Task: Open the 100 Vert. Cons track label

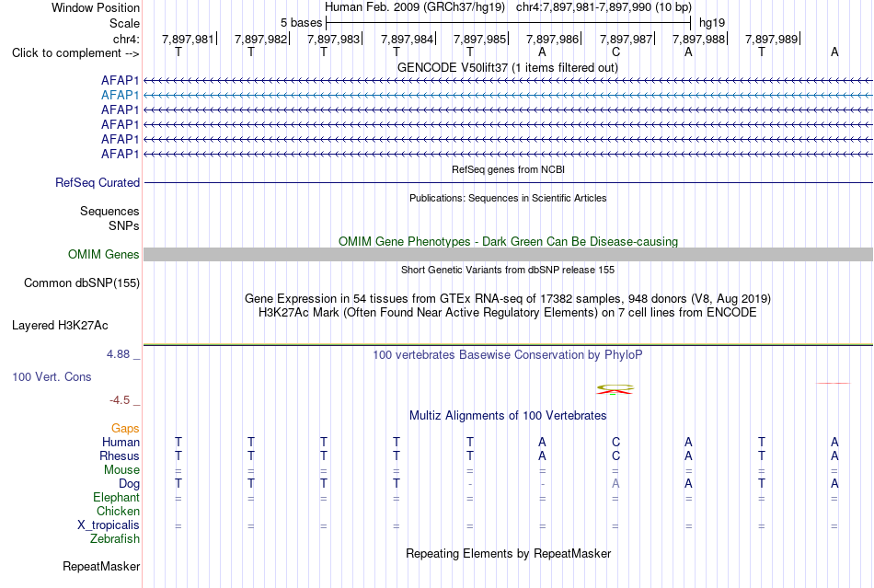Action: click(x=52, y=376)
